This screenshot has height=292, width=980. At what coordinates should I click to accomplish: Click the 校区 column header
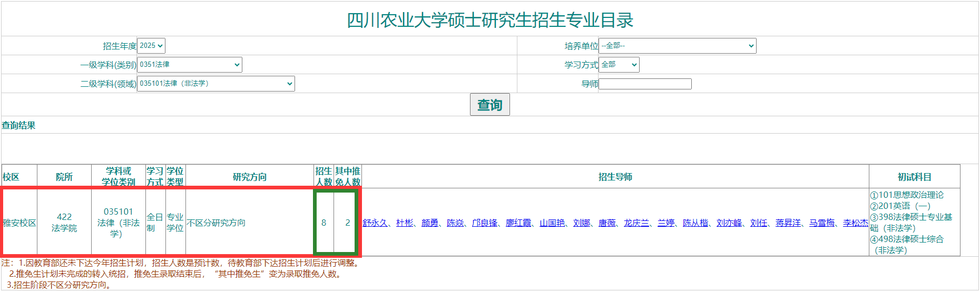pos(19,177)
